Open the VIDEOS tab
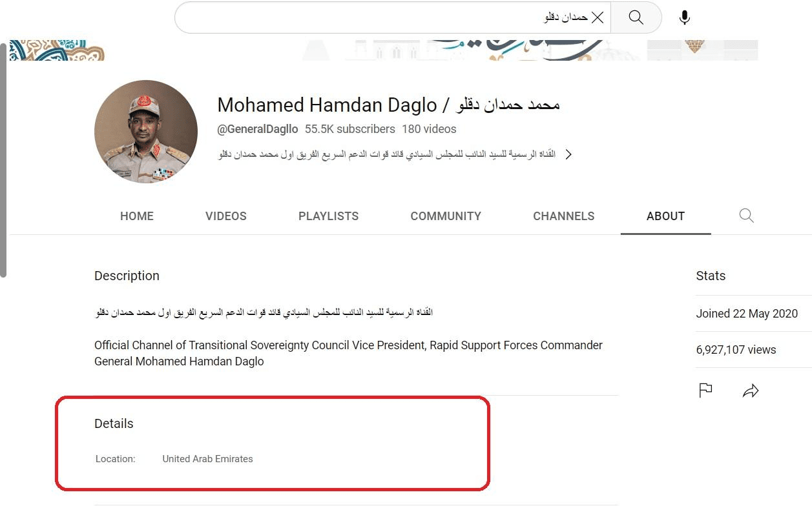812x508 pixels. [x=226, y=216]
